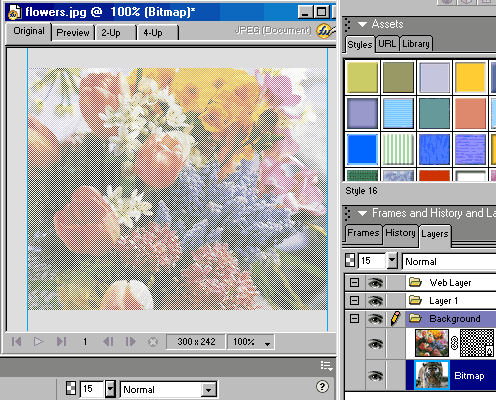Jump to last frame button
496x400 pixels.
(x=61, y=342)
